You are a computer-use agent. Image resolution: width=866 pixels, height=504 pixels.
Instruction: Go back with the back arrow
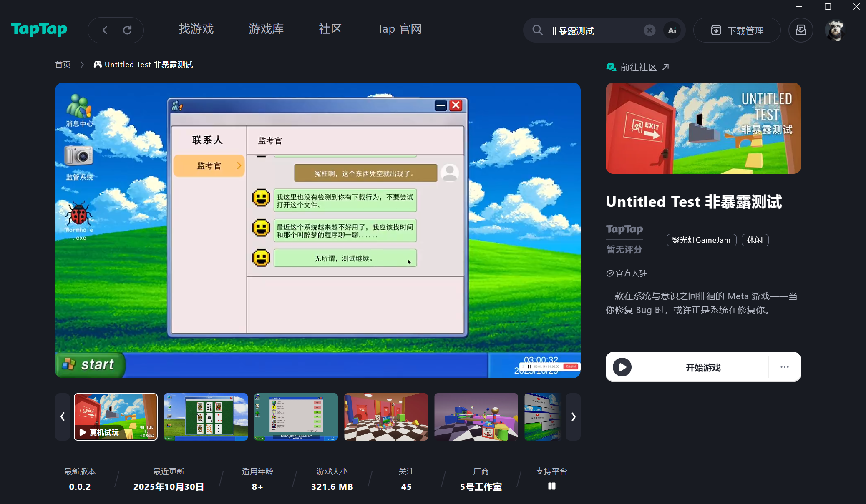click(105, 30)
